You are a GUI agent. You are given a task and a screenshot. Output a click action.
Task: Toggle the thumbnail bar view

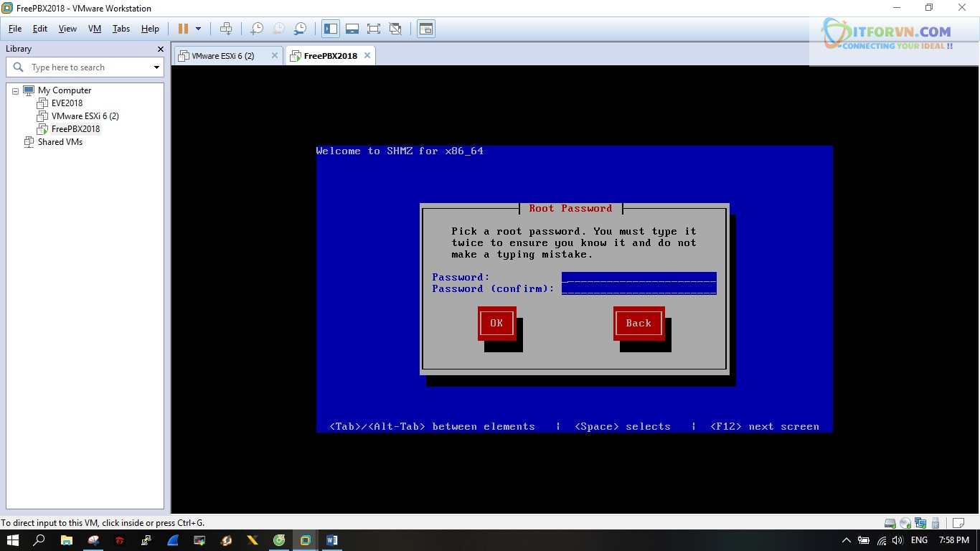(352, 29)
